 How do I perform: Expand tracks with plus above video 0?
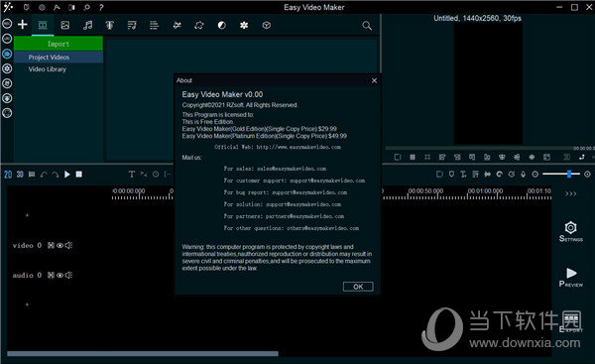pyautogui.click(x=27, y=215)
